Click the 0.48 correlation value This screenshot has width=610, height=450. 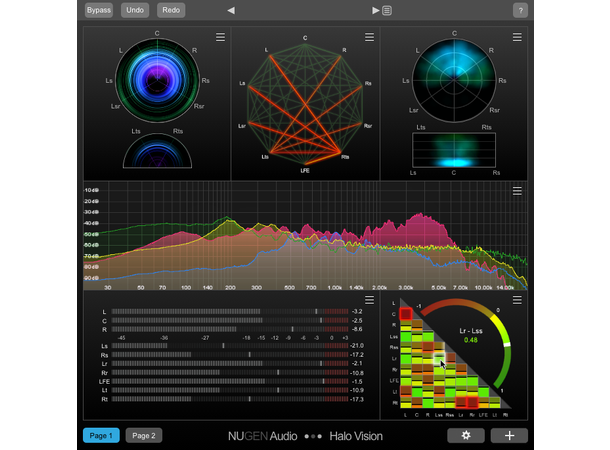(471, 340)
